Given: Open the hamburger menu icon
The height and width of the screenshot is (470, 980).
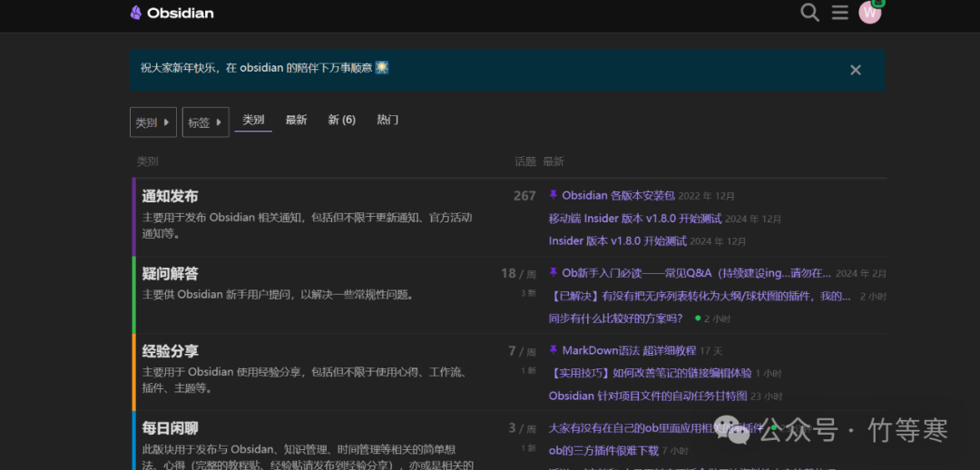Looking at the screenshot, I should pyautogui.click(x=840, y=13).
